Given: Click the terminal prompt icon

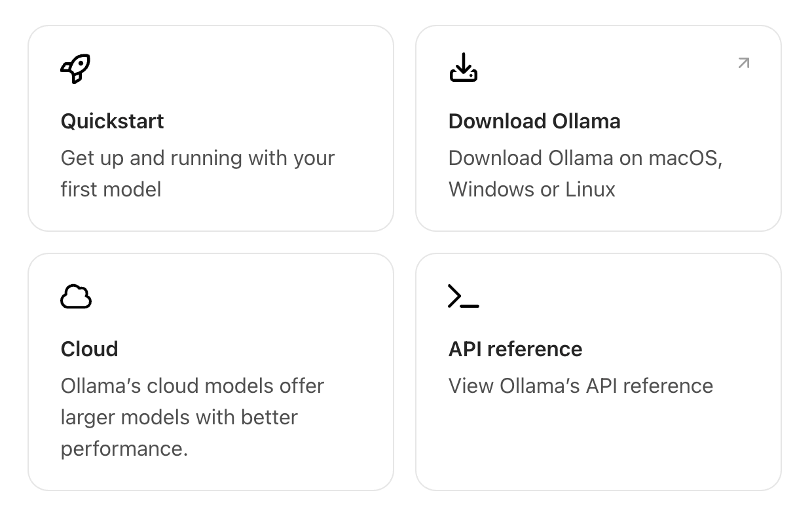Looking at the screenshot, I should (463, 297).
